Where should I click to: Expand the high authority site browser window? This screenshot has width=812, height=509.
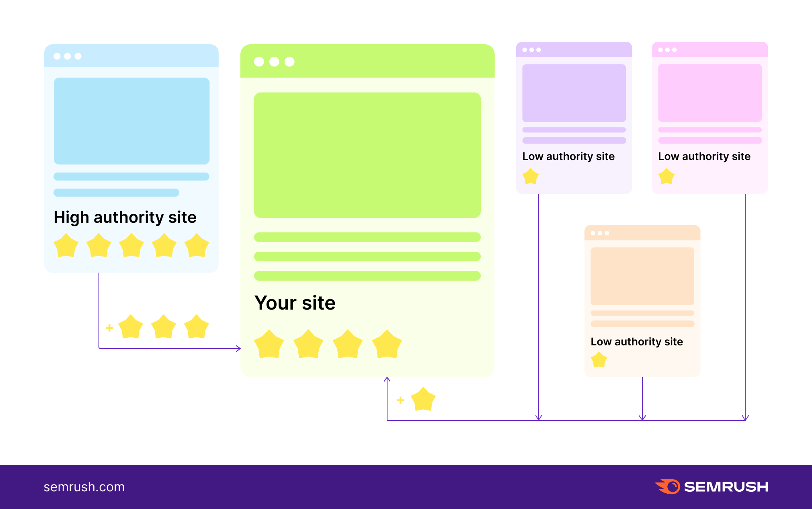[76, 57]
